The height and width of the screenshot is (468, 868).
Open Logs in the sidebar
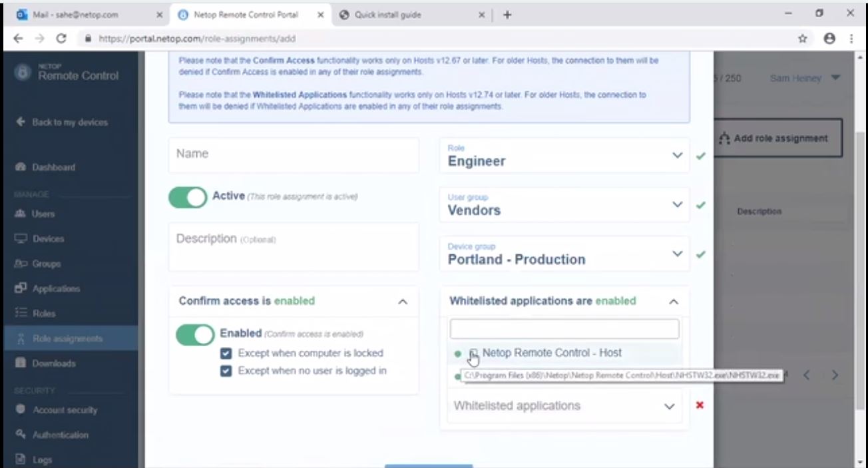pos(43,459)
